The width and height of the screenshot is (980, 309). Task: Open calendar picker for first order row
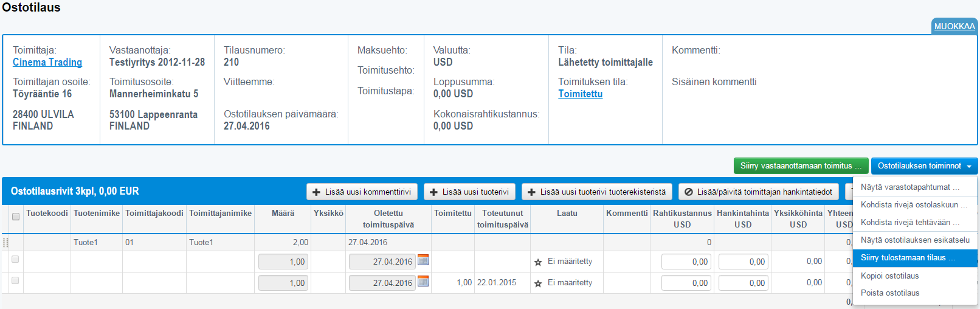[x=423, y=260]
